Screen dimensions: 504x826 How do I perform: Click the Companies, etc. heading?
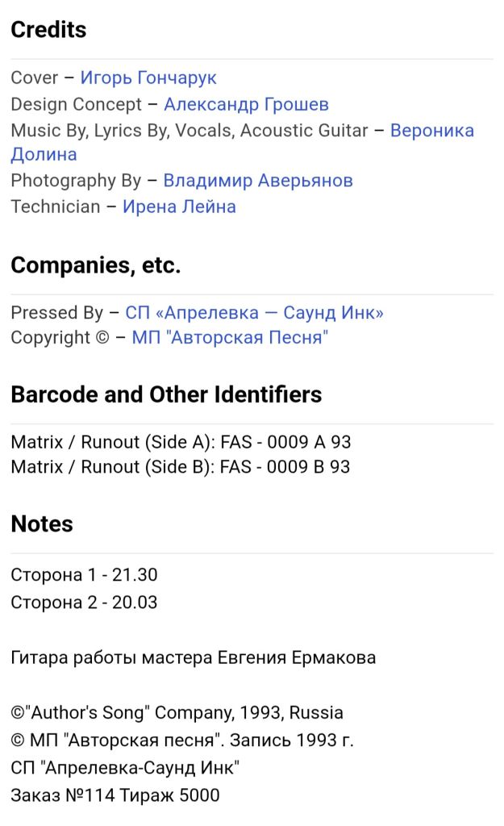pyautogui.click(x=95, y=265)
